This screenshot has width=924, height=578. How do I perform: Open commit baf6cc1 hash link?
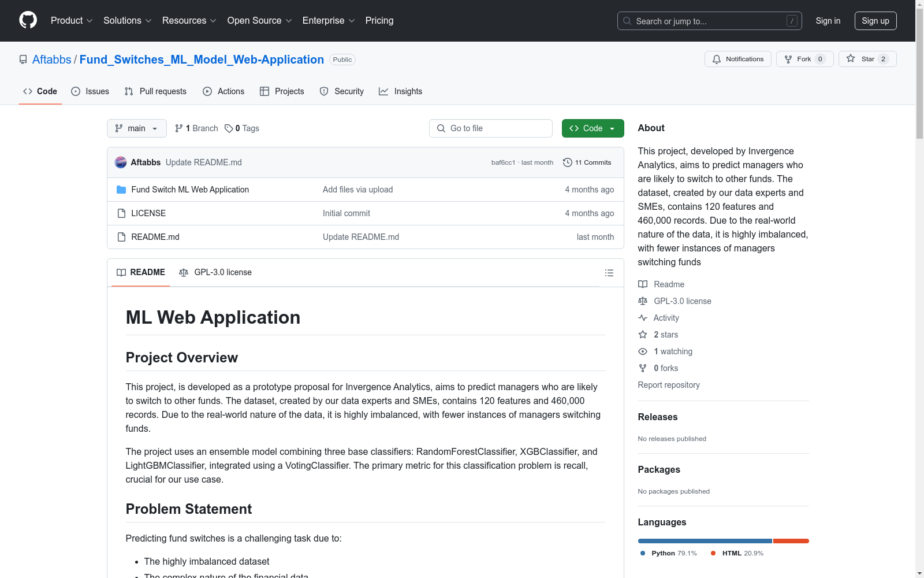(503, 162)
